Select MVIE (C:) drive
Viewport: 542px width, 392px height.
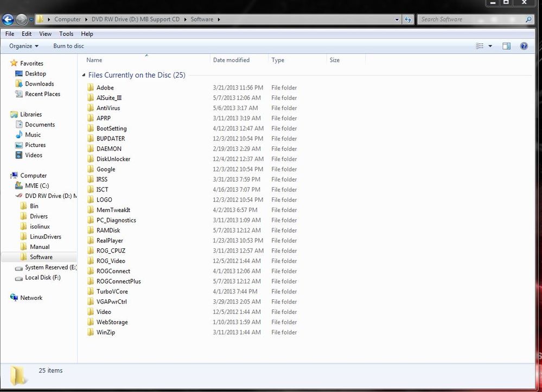pyautogui.click(x=32, y=186)
